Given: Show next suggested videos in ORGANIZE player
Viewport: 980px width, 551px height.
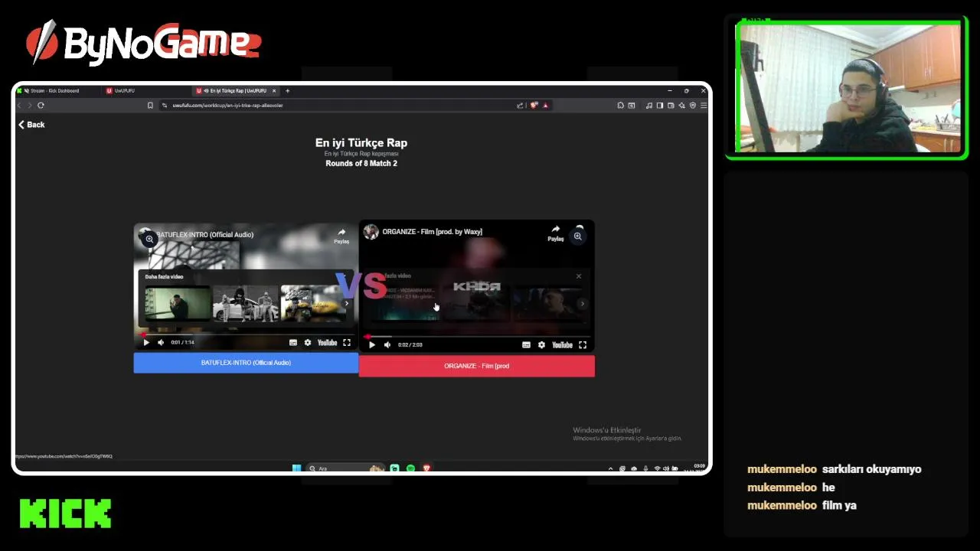Looking at the screenshot, I should tap(582, 304).
